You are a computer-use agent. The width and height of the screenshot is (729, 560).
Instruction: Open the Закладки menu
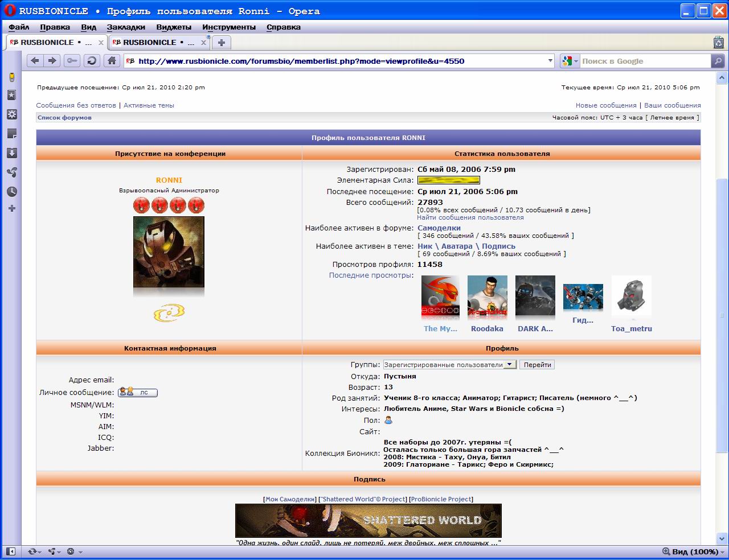pyautogui.click(x=126, y=27)
